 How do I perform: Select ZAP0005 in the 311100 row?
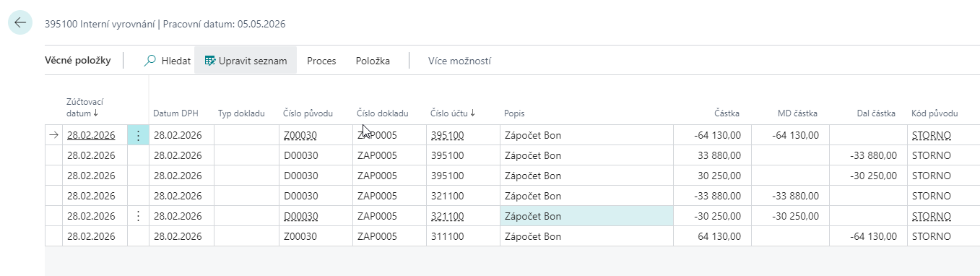tap(377, 236)
